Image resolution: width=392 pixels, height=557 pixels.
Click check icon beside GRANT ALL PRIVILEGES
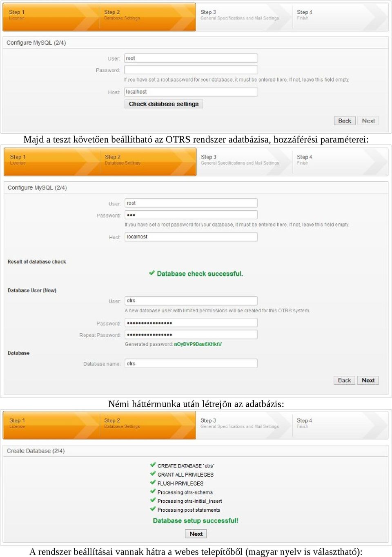pyautogui.click(x=153, y=474)
